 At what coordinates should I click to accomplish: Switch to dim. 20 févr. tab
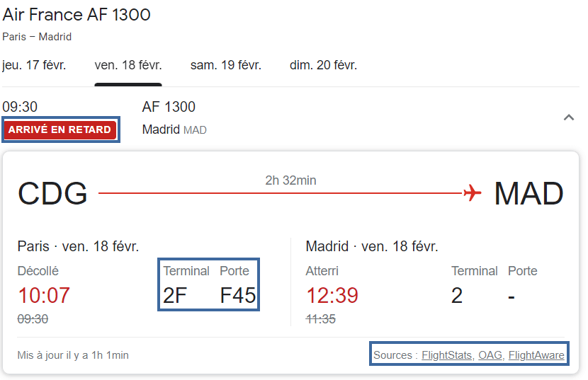[x=323, y=65]
